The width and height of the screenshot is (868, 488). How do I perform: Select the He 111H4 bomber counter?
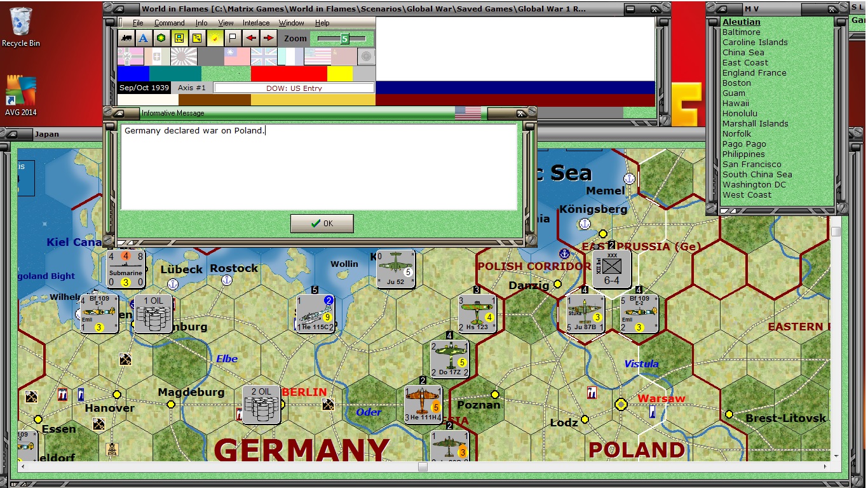(423, 404)
